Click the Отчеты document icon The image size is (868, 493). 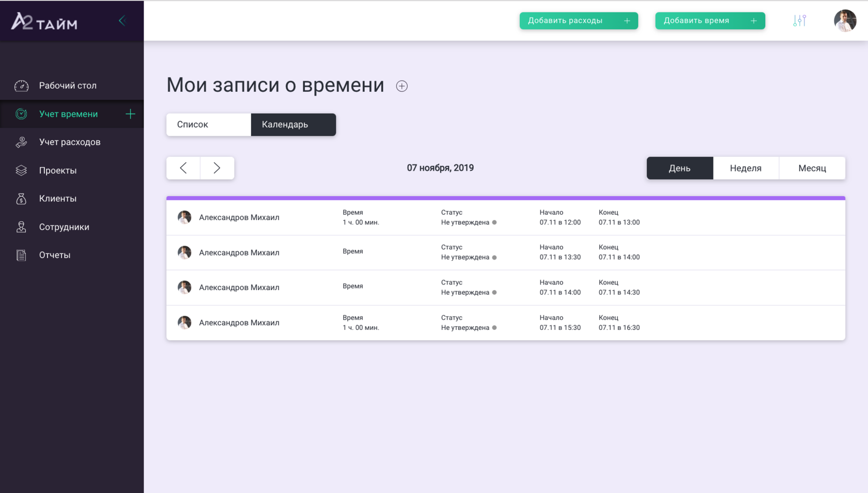click(21, 255)
